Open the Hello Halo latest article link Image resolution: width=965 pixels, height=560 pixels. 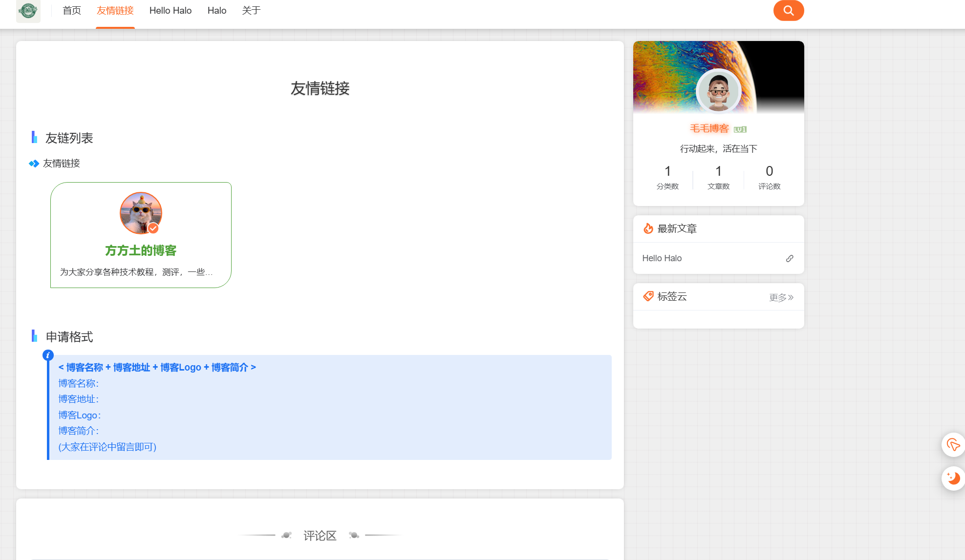click(662, 258)
